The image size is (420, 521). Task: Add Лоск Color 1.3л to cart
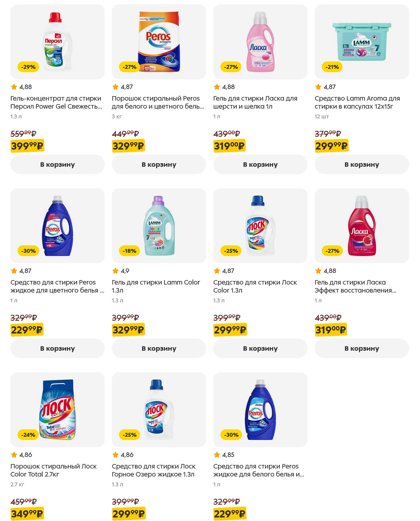point(260,348)
